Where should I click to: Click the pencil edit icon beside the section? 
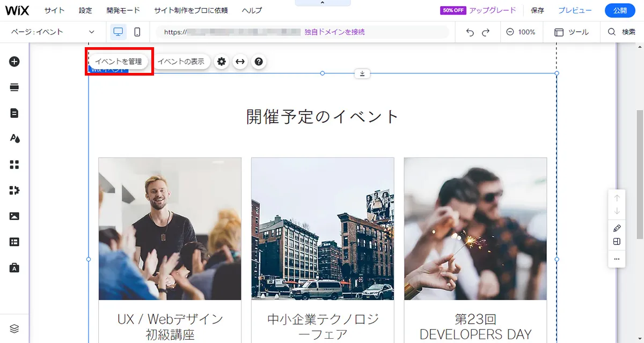click(x=616, y=227)
